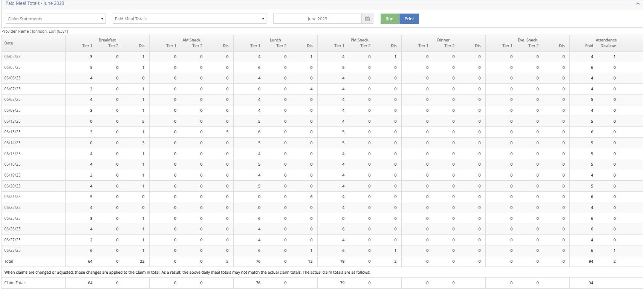The width and height of the screenshot is (644, 291).
Task: Open the calendar date picker icon
Action: click(x=367, y=19)
